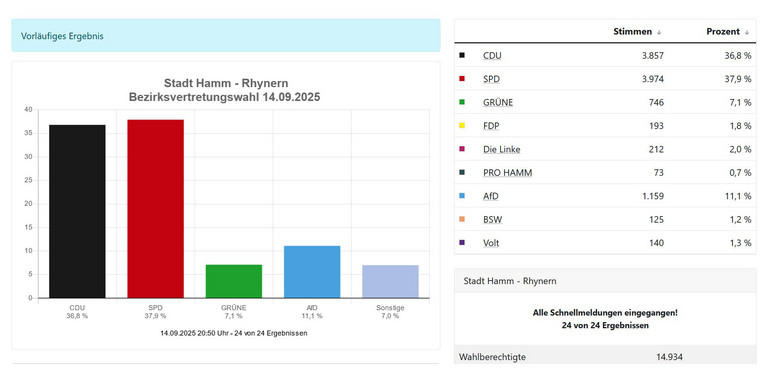The image size is (768, 377).
Task: Click Alle Schnellmeldungen eingegangen message
Action: [x=605, y=313]
